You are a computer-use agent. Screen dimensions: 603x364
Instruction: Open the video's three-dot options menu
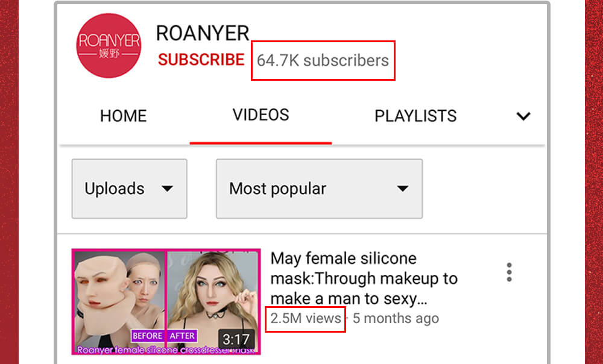pyautogui.click(x=509, y=272)
